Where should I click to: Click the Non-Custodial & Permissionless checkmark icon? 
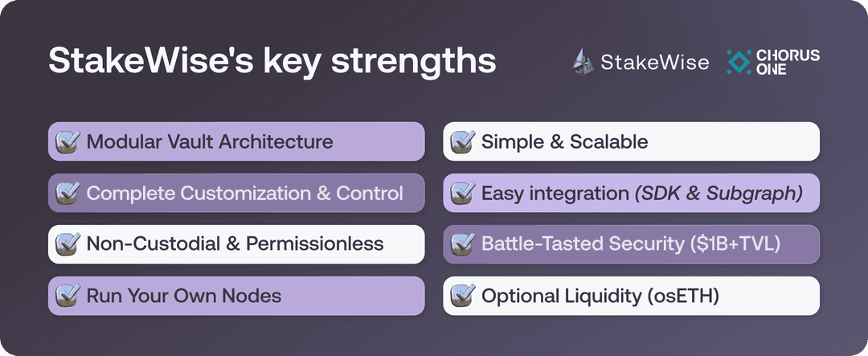[x=68, y=244]
